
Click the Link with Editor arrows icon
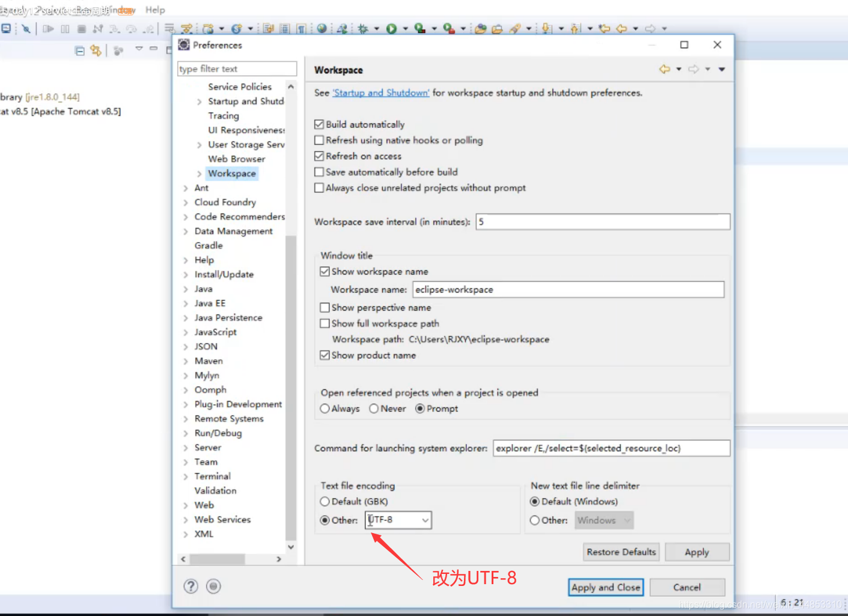pyautogui.click(x=96, y=50)
